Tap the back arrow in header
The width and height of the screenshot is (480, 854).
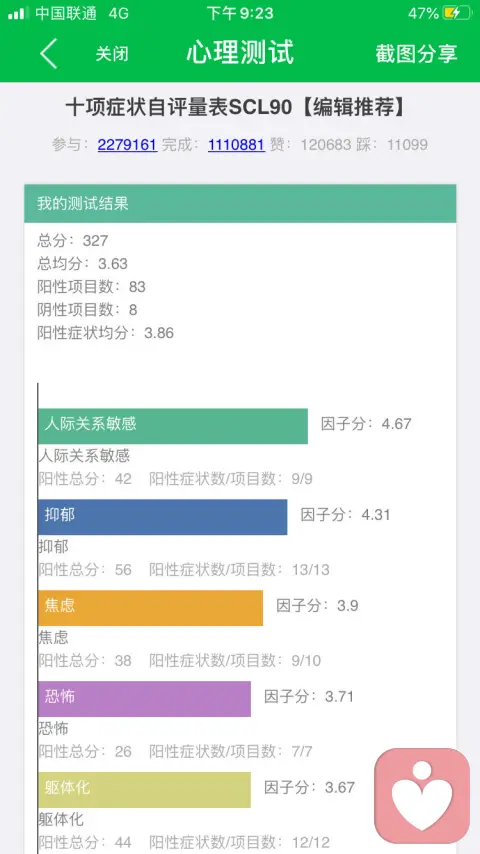click(48, 53)
